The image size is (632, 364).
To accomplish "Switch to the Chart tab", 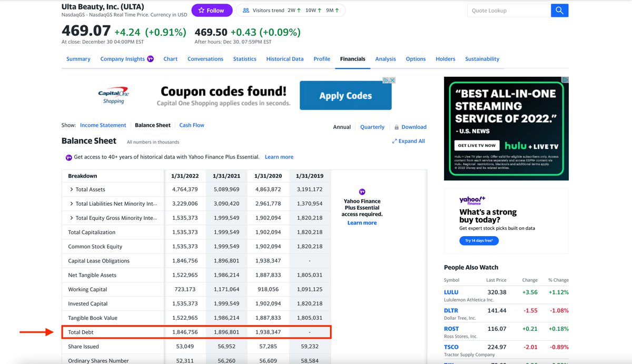I will pos(171,59).
